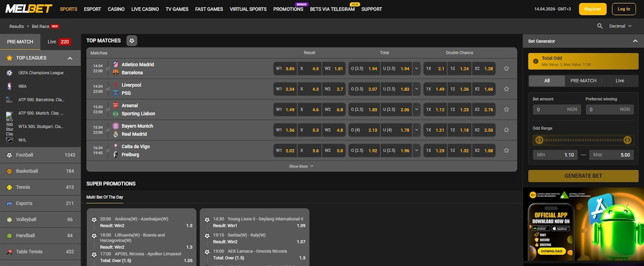The image size is (644, 266).
Task: Switch to the Live 220 sidebar tab
Action: [x=59, y=41]
